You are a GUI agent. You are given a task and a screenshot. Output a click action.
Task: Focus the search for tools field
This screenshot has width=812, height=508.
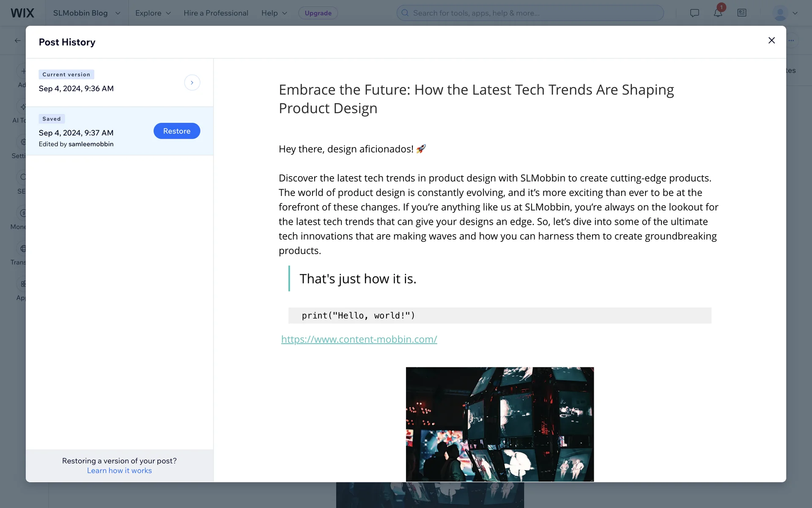(533, 13)
